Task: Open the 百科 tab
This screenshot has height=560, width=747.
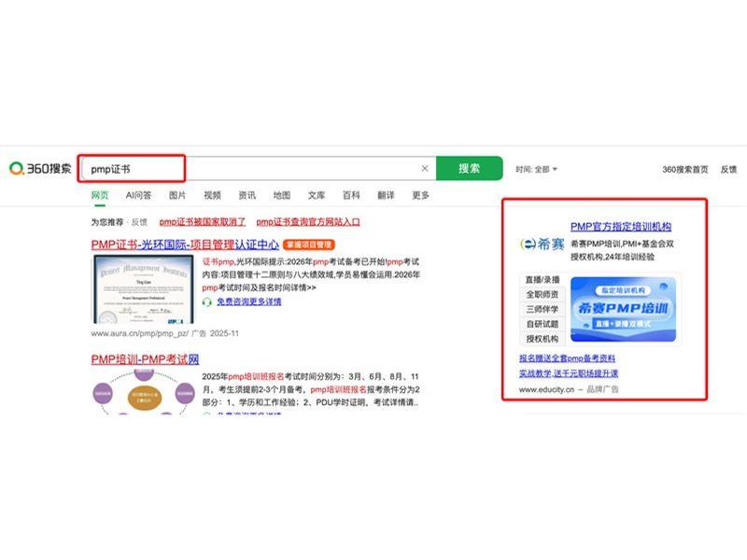Action: (351, 195)
